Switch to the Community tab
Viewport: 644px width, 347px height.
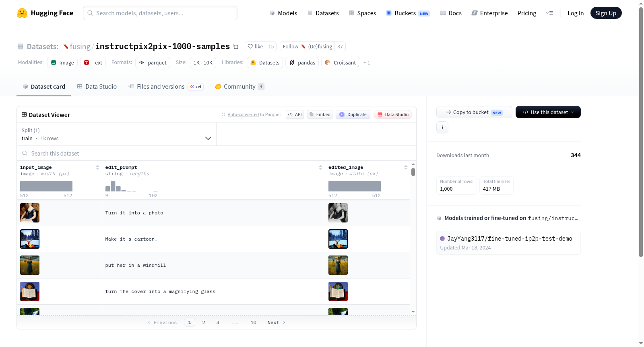click(239, 86)
